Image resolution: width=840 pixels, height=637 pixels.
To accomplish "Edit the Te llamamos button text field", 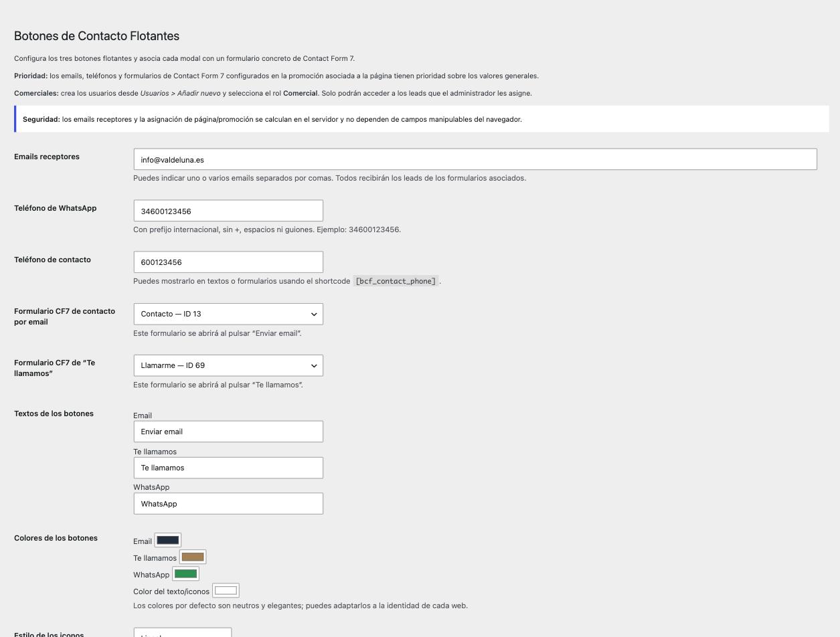I will tap(228, 468).
